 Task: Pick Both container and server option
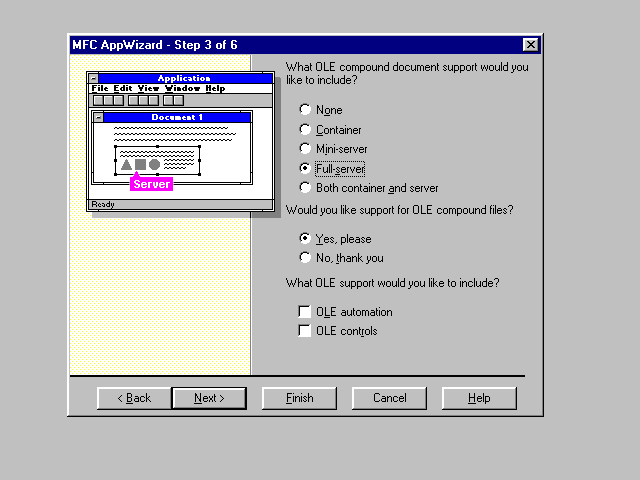click(305, 188)
